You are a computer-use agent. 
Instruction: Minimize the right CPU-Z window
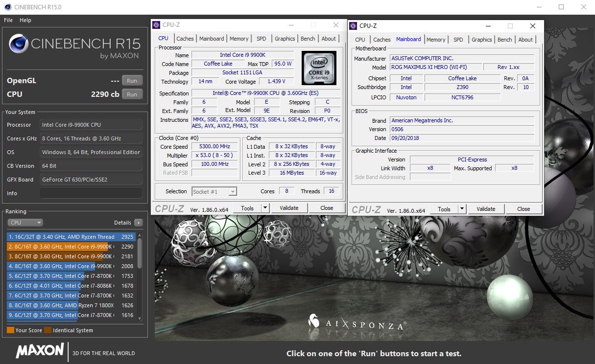click(x=488, y=26)
